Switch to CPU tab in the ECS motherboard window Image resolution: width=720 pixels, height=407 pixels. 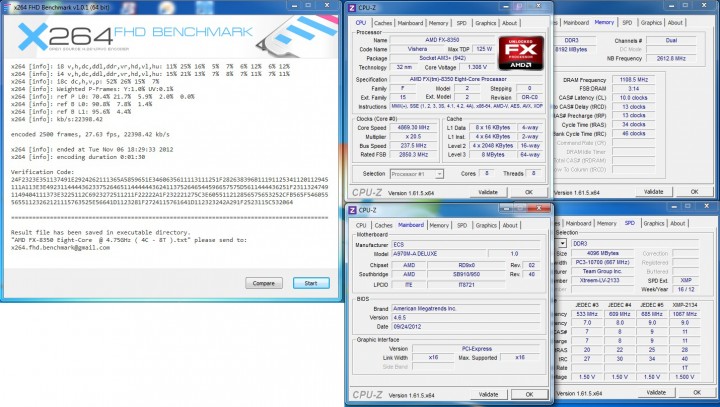click(x=361, y=225)
